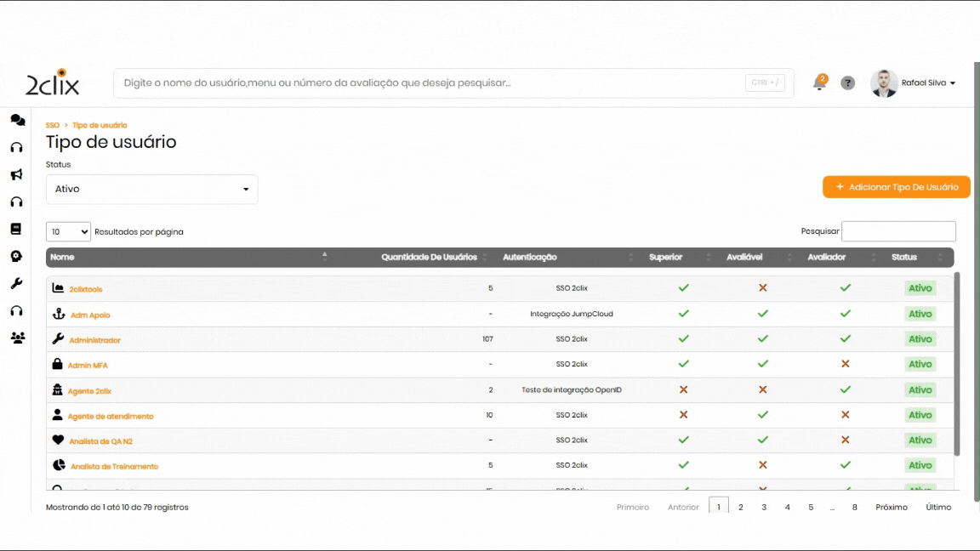The image size is (980, 551).
Task: Open the chat bubbles icon in sidebar
Action: [x=17, y=121]
